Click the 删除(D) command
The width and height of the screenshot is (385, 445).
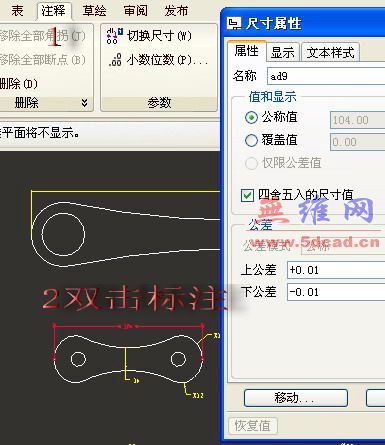tap(19, 83)
